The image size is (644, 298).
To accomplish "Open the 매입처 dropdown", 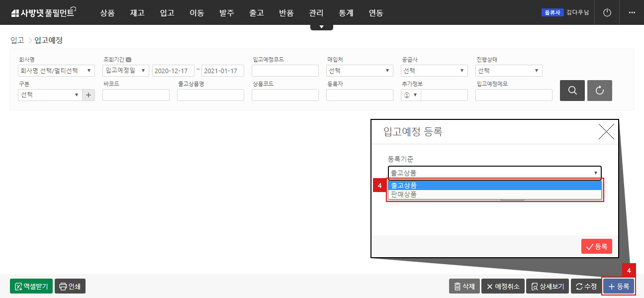I will click(x=360, y=71).
